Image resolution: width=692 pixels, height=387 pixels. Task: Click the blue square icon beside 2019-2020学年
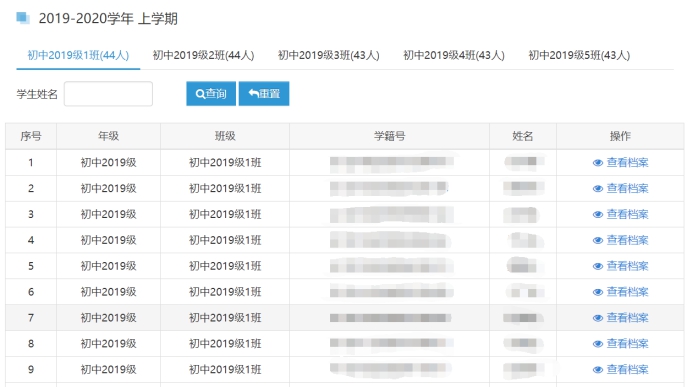(x=23, y=18)
